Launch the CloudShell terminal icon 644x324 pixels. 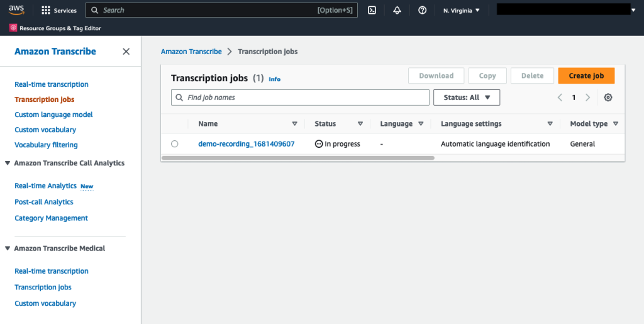pyautogui.click(x=372, y=10)
